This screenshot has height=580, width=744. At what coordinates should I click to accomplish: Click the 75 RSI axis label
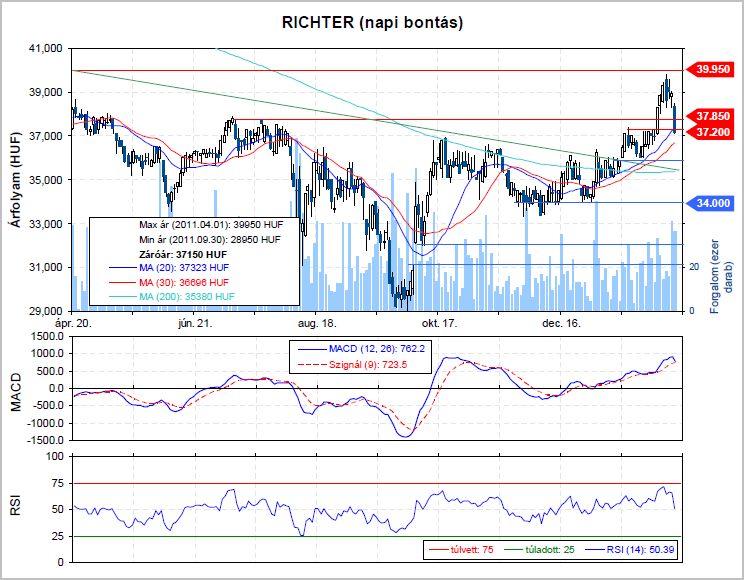coord(57,484)
